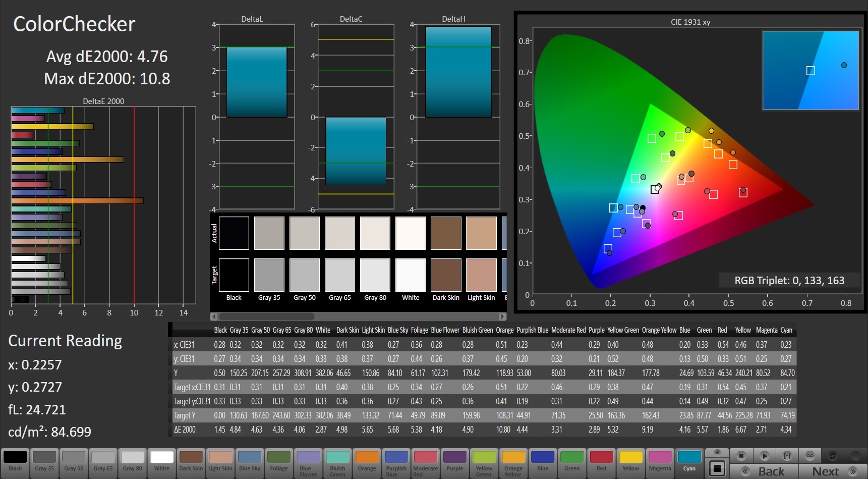Click the zoomed CIE inset thumbnail

810,70
